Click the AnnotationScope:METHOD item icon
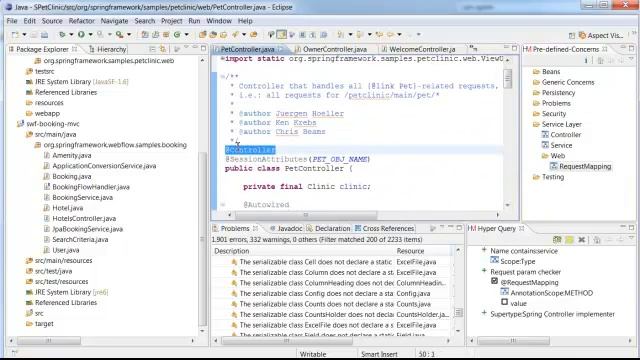This screenshot has height=360, width=640. (x=504, y=292)
